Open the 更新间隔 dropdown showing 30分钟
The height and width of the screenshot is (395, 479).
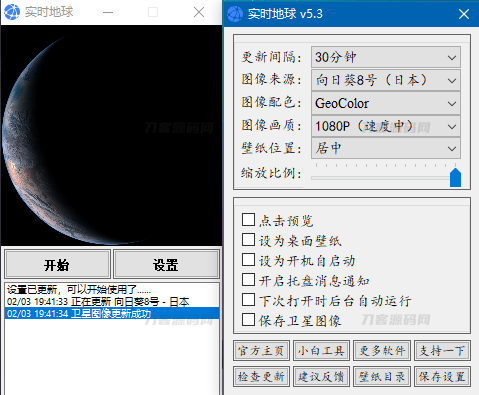(386, 57)
